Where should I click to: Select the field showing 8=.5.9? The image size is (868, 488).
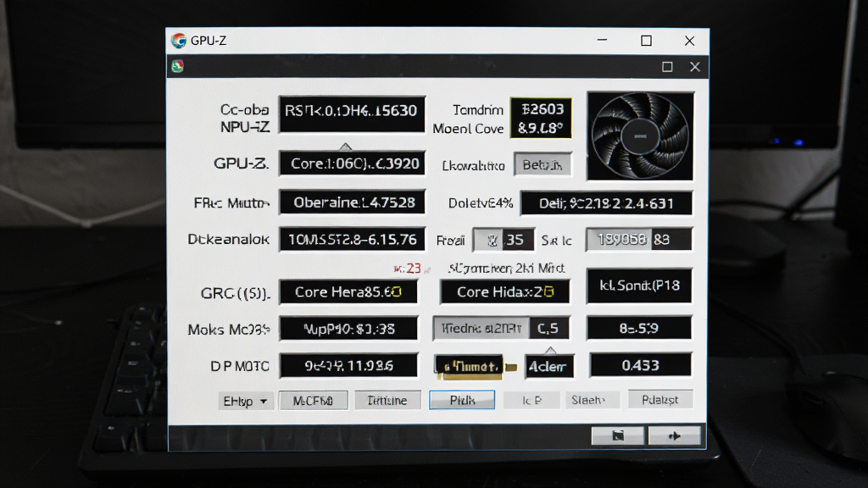pyautogui.click(x=639, y=328)
